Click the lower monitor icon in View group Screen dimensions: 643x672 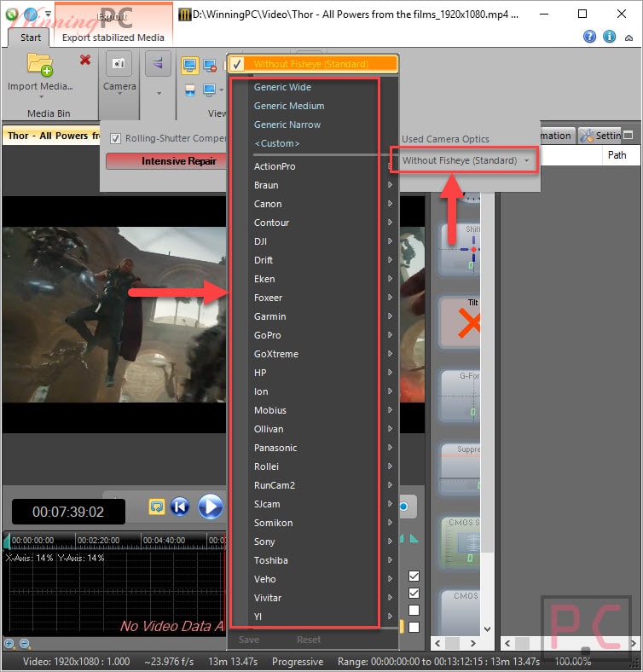coord(209,90)
